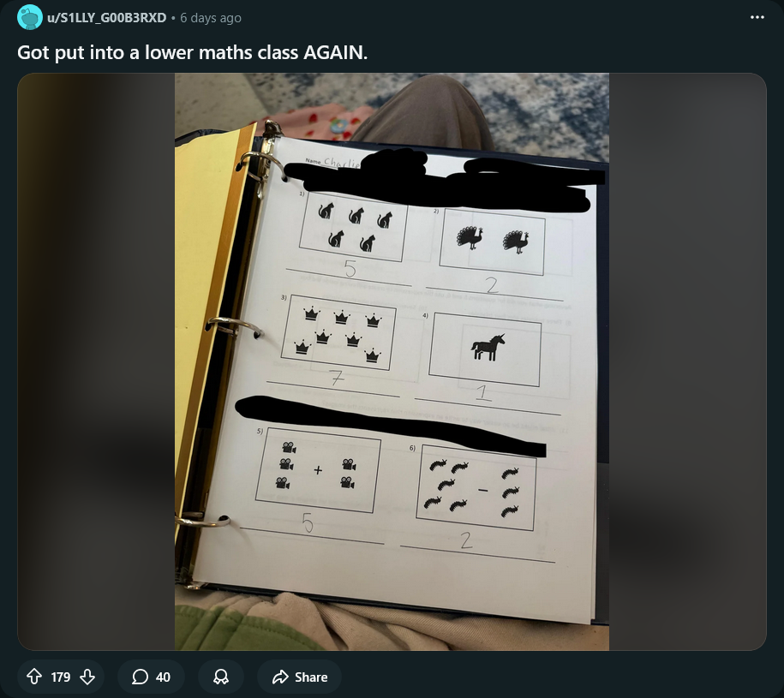Click the video cameras addition problem in the photo
The image size is (784, 698).
point(318,470)
